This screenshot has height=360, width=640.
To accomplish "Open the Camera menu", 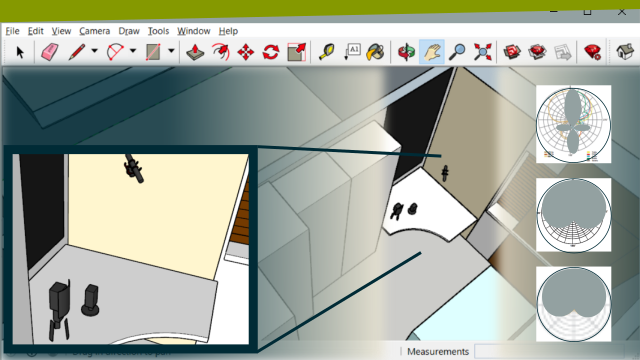I will 95,31.
